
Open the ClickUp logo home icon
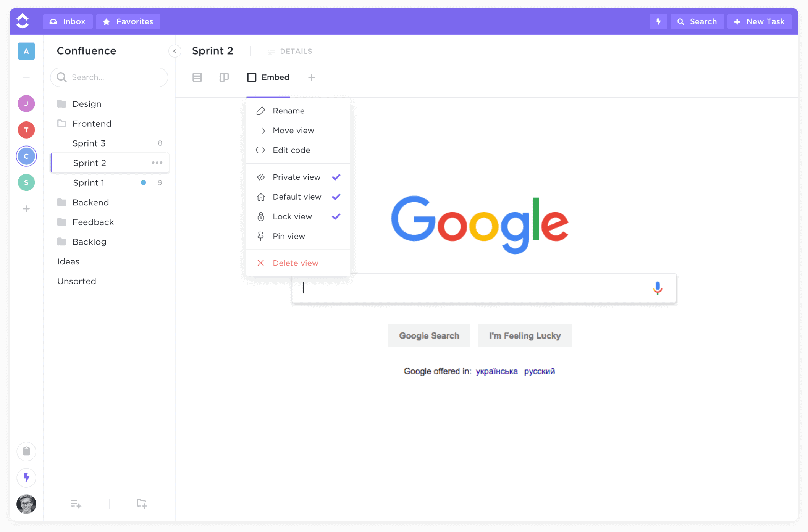coord(23,21)
